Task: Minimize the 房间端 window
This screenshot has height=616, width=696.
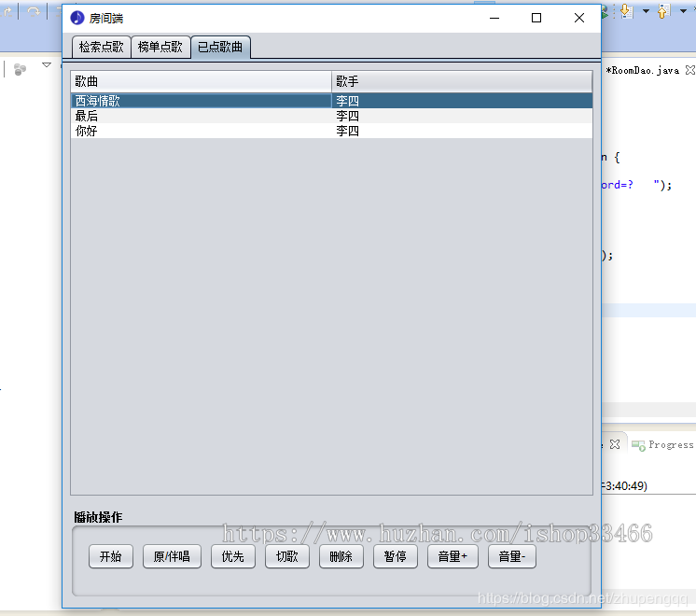Action: click(494, 18)
